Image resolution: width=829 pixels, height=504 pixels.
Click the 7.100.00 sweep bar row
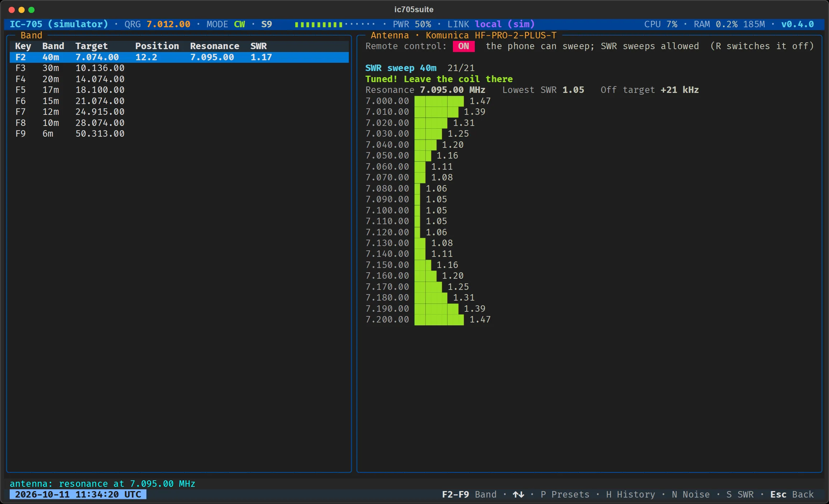point(407,211)
